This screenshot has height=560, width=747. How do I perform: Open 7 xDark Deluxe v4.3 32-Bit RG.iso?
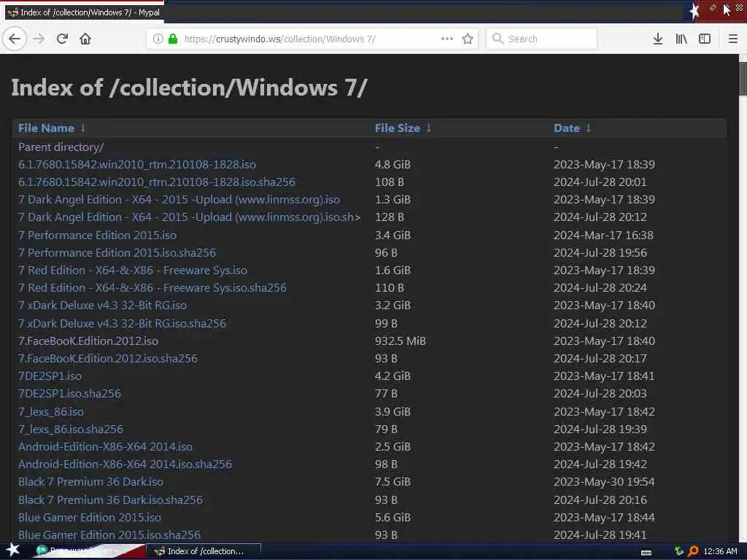102,306
